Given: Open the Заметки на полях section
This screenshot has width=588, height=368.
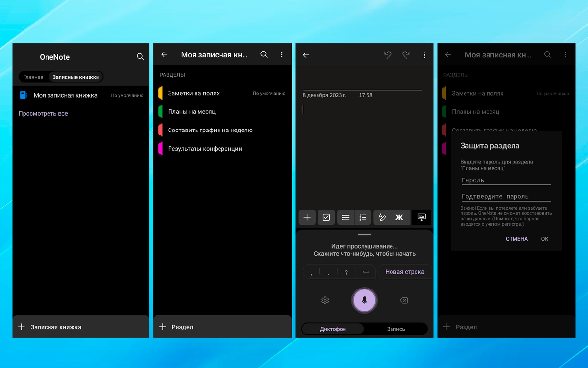Looking at the screenshot, I should click(x=222, y=93).
